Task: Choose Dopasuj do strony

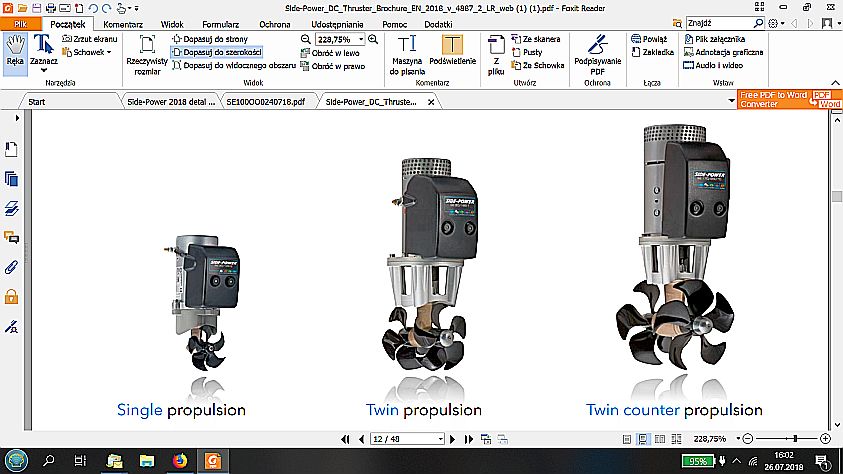Action: [x=210, y=39]
